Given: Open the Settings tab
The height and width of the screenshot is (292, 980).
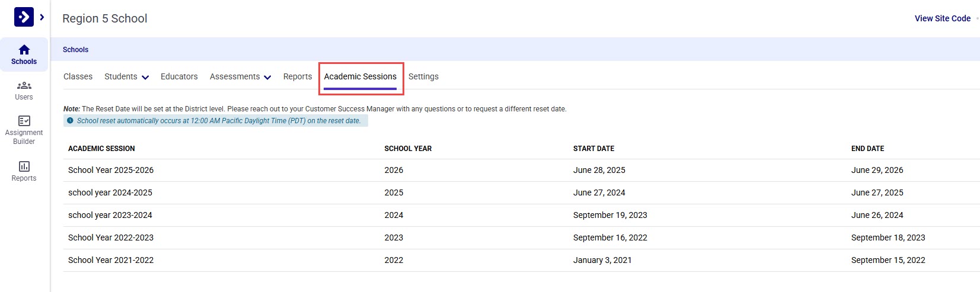Looking at the screenshot, I should 423,77.
